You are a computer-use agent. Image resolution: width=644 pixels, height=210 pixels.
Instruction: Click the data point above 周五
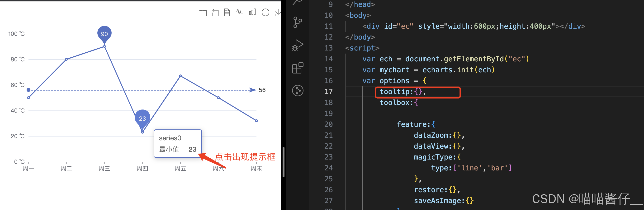point(180,76)
